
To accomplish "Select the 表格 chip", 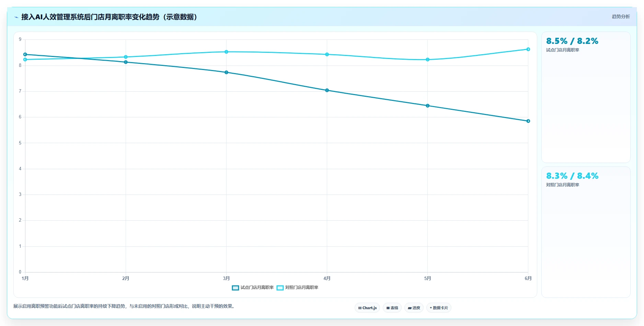I will pyautogui.click(x=392, y=308).
